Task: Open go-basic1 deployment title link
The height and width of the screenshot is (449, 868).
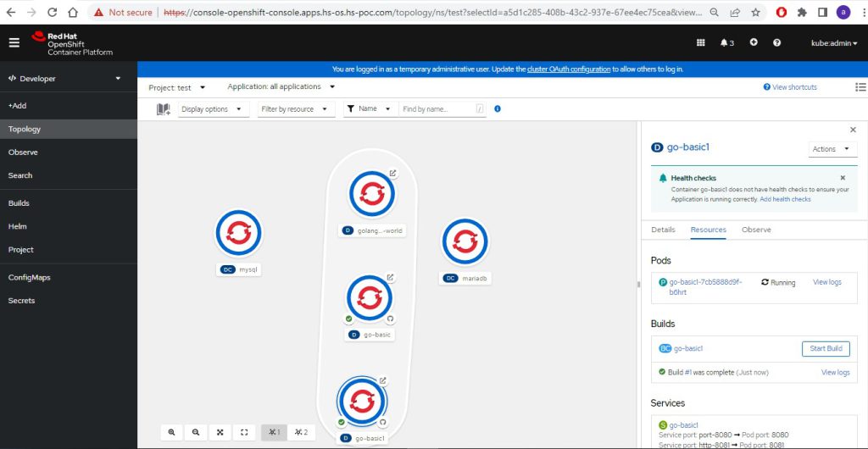Action: pos(687,147)
